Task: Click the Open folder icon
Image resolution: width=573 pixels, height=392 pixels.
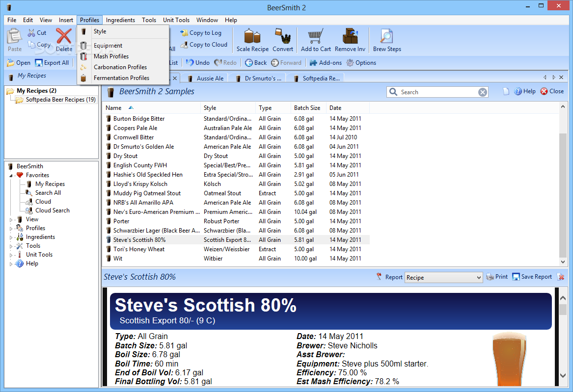Action: [11, 63]
